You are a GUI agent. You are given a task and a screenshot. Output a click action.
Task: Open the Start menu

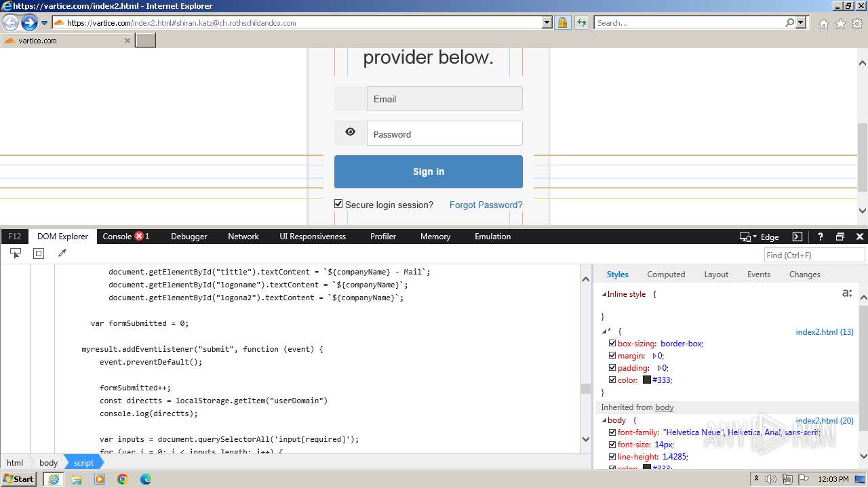[19, 479]
